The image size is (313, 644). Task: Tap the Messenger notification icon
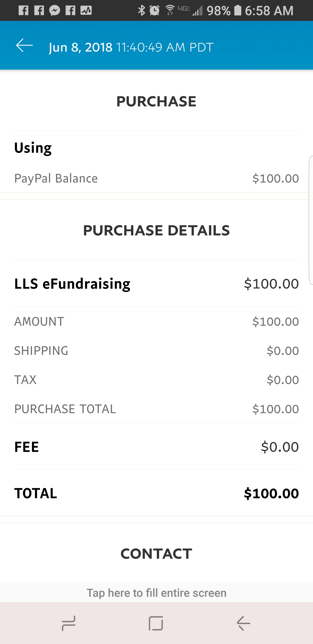pyautogui.click(x=55, y=10)
